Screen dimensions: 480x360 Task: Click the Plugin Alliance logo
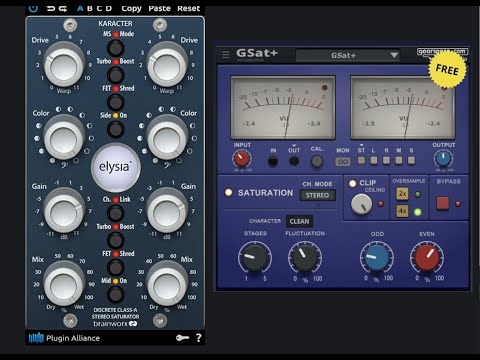tap(64, 338)
